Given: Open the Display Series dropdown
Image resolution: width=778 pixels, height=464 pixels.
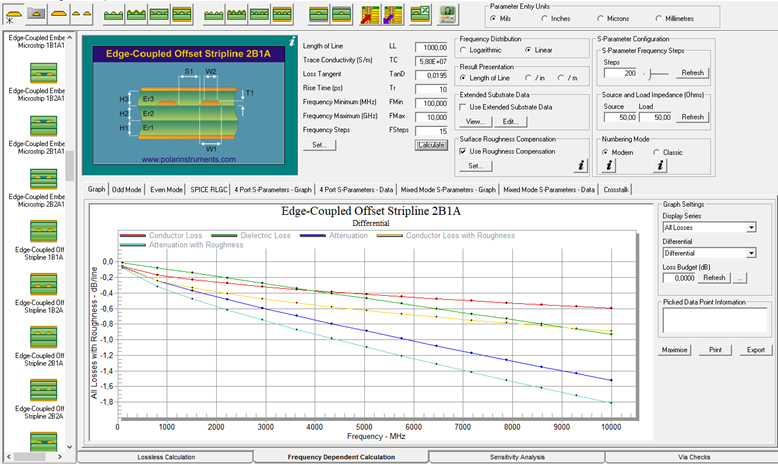Looking at the screenshot, I should coord(751,228).
